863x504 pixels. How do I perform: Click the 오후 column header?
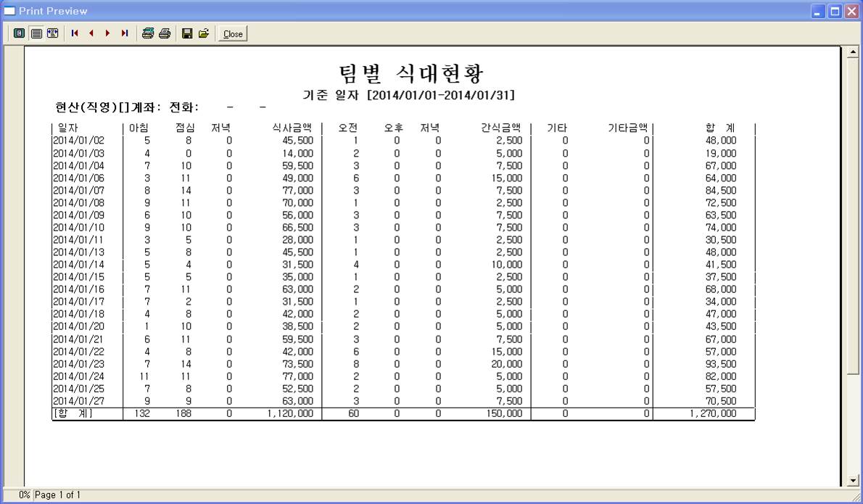(394, 128)
